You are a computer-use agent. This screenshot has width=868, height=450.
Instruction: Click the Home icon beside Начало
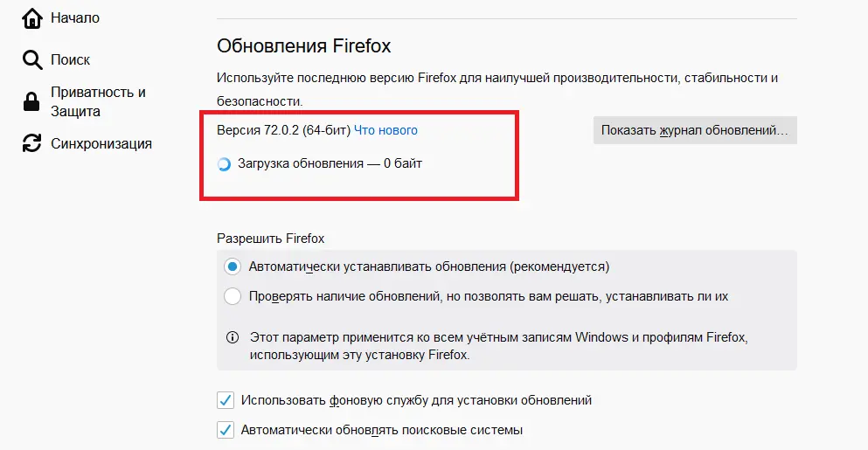pos(32,18)
